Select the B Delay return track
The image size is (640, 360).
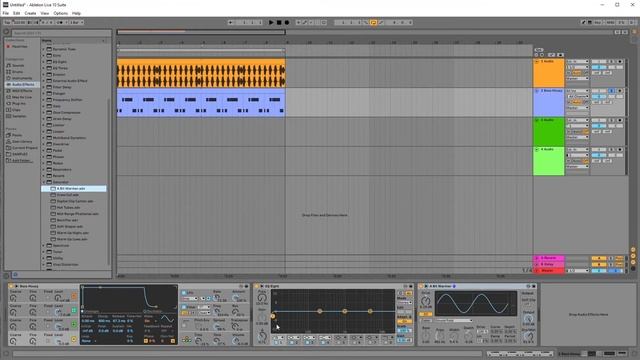tap(549, 264)
